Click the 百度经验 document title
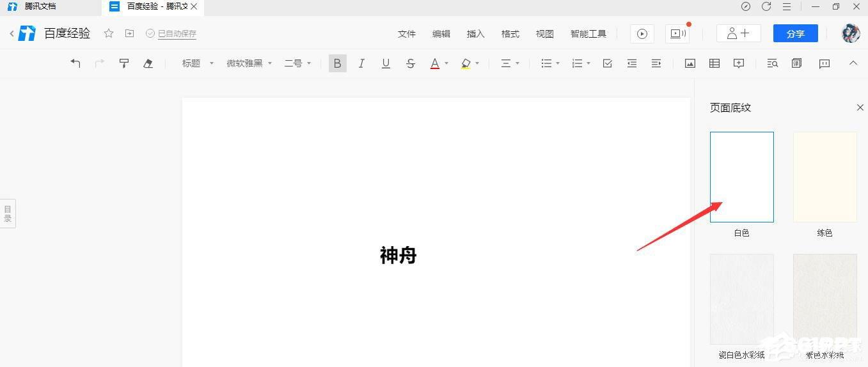Screen dimensions: 868x367 [x=67, y=33]
